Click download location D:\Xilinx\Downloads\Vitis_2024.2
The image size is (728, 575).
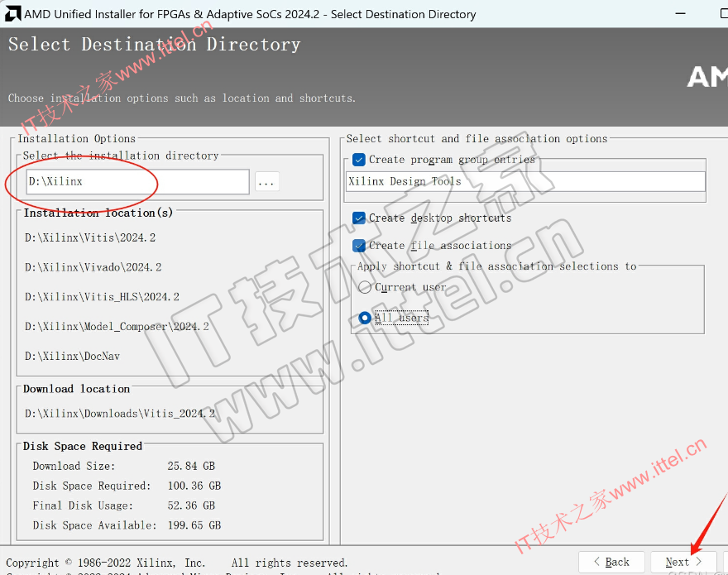point(120,414)
